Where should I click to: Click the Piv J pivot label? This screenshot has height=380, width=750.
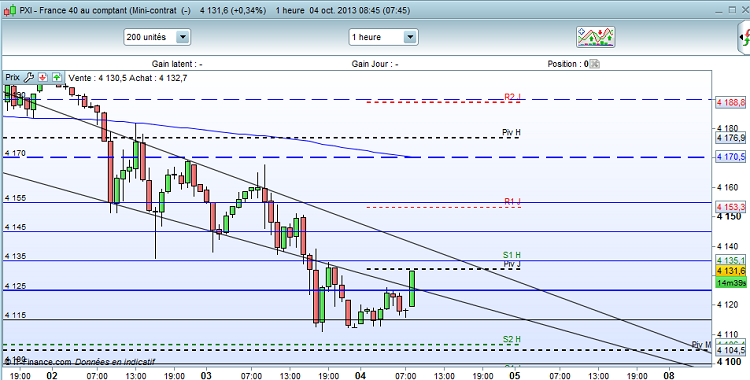coord(511,264)
